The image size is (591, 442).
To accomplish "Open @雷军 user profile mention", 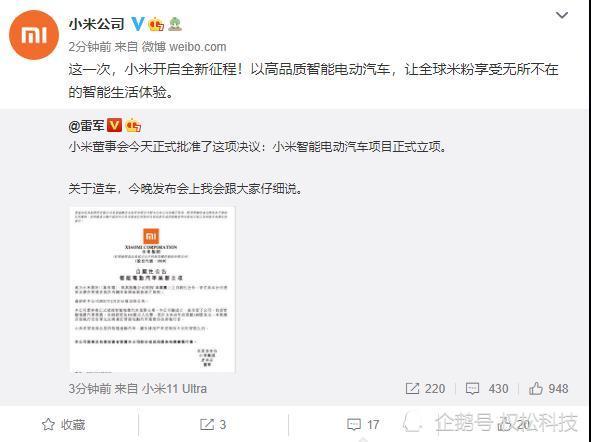I will [x=86, y=125].
